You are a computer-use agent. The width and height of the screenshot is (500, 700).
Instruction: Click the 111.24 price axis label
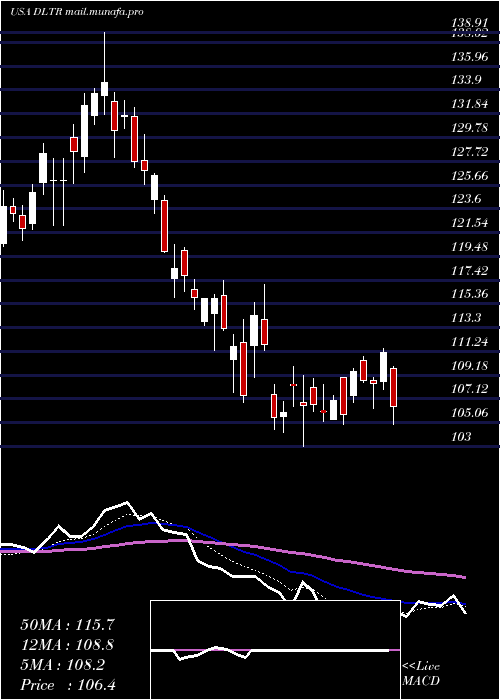pos(472,342)
